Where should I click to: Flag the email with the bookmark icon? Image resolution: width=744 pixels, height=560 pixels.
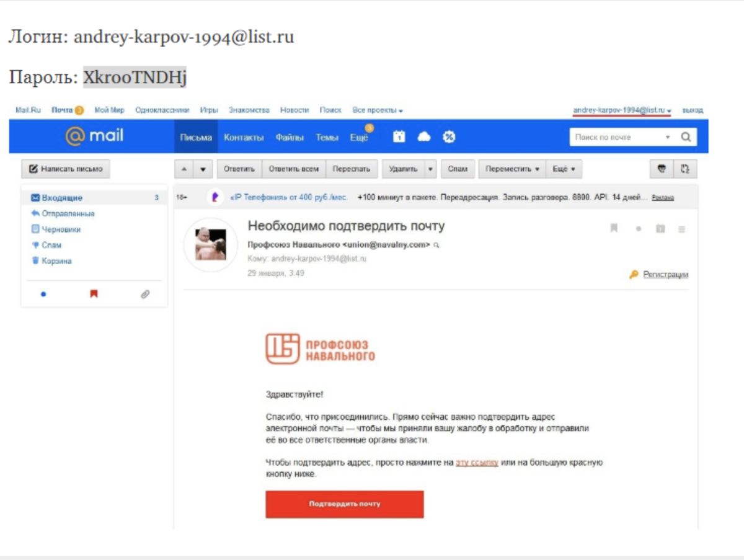click(x=613, y=228)
